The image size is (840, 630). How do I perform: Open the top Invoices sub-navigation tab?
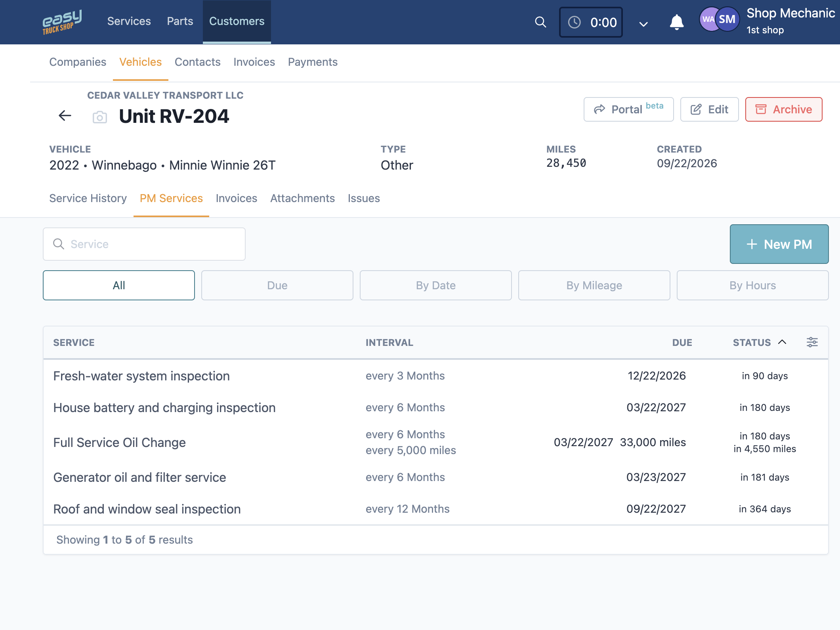pyautogui.click(x=254, y=62)
